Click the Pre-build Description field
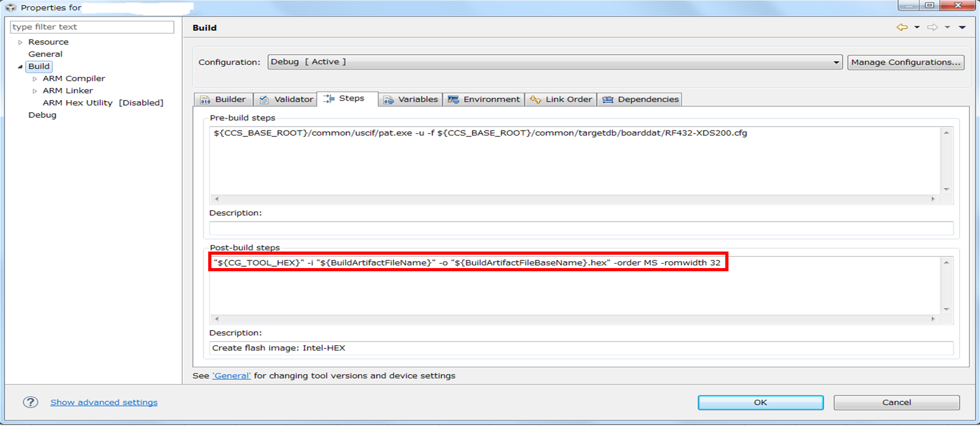 pyautogui.click(x=581, y=228)
